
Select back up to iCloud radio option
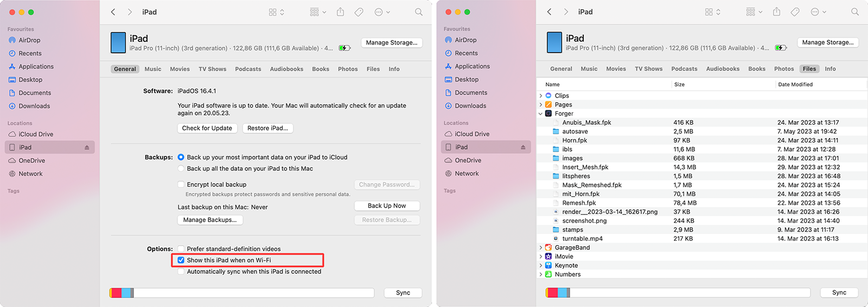[181, 157]
